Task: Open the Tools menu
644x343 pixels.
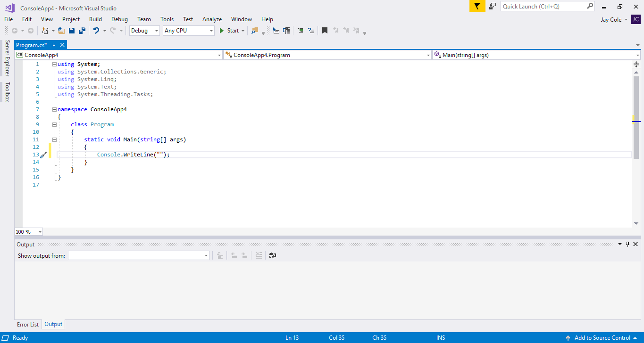Action: click(167, 19)
